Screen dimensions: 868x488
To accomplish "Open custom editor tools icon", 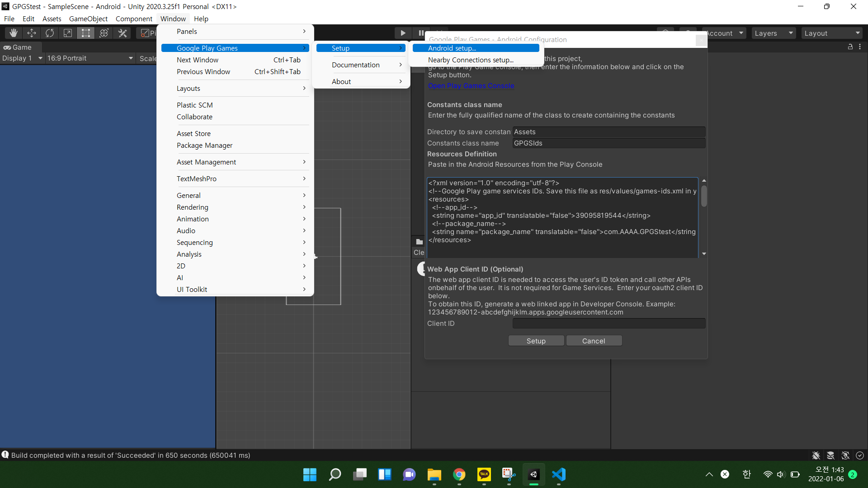I will (123, 33).
